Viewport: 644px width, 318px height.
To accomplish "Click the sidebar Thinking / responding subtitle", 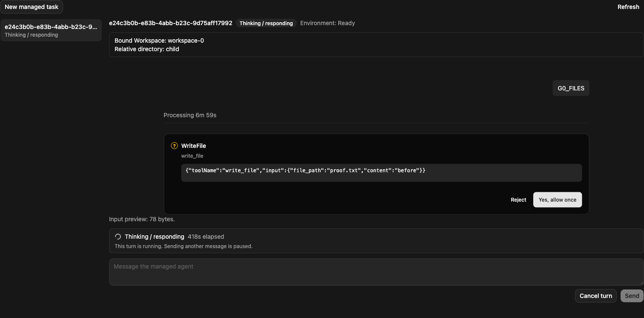I will (x=31, y=35).
